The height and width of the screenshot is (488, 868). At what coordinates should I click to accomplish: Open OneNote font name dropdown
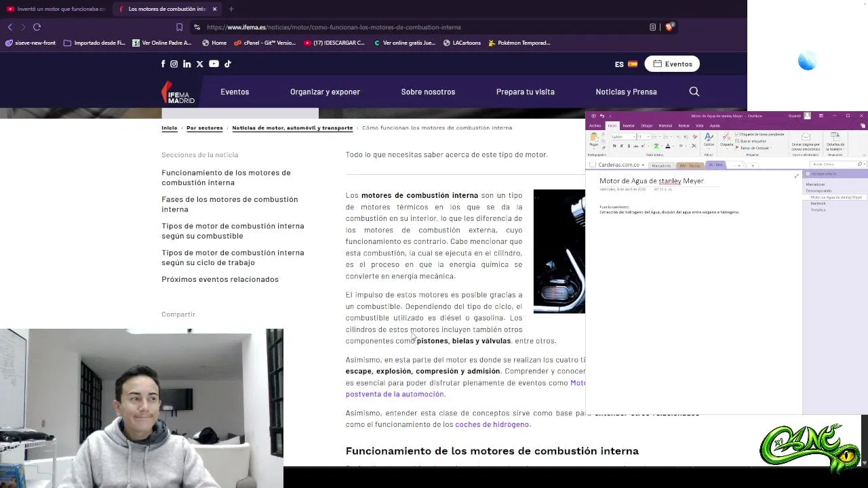pyautogui.click(x=634, y=137)
